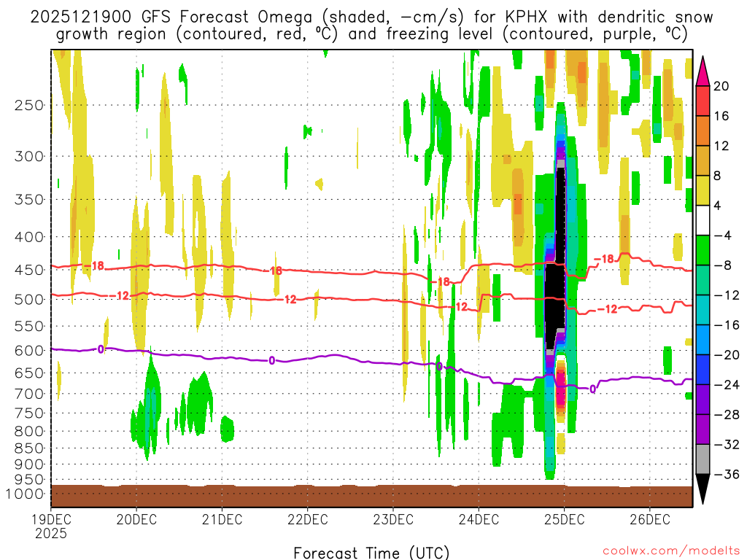Click the colorbar tick label 20
The width and height of the screenshot is (747, 560).
(721, 86)
